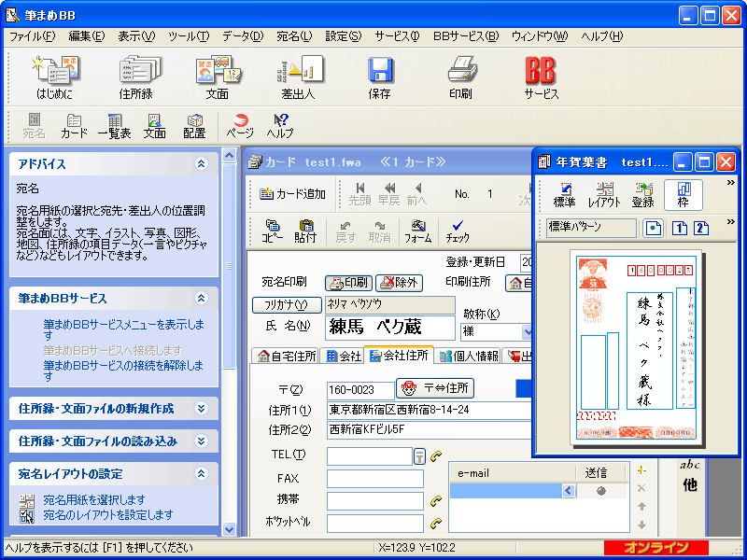Add a new card with カード追加
Screen dimensions: 747x560
tap(292, 194)
